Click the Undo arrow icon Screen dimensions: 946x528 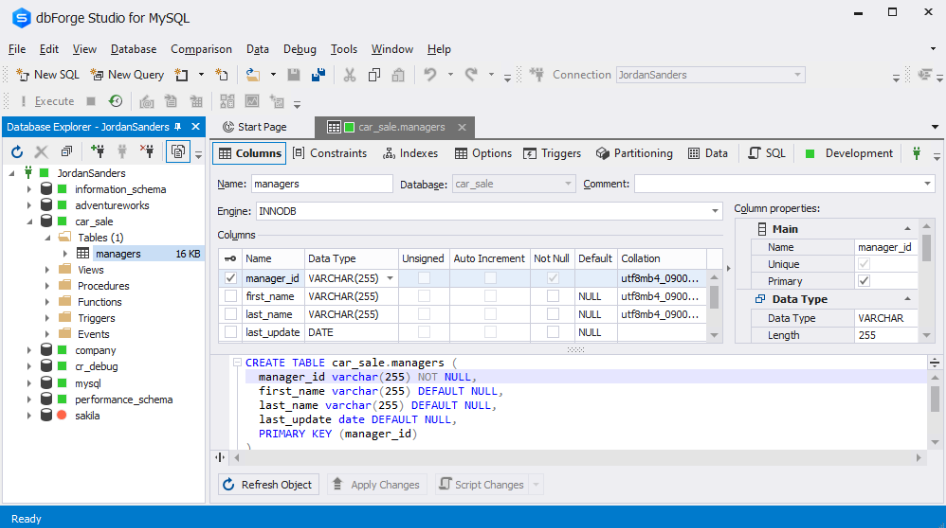430,75
